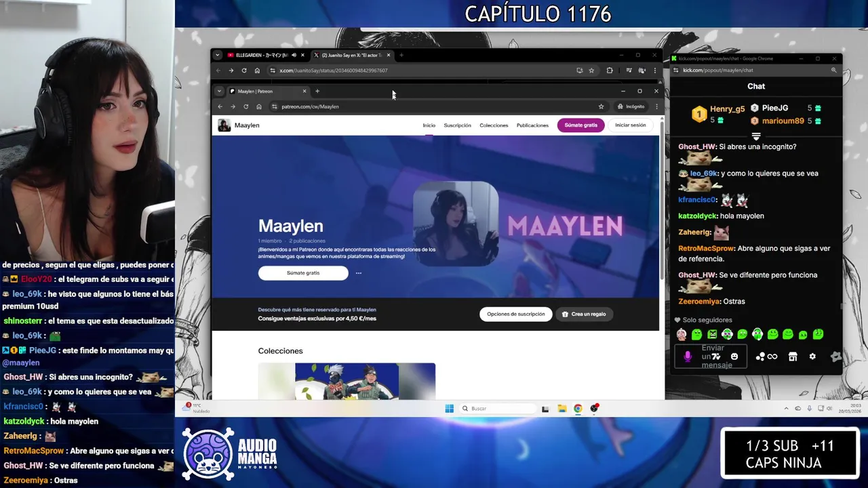Click marioum89 on the Kick leaderboard
The image size is (868, 488).
(783, 121)
